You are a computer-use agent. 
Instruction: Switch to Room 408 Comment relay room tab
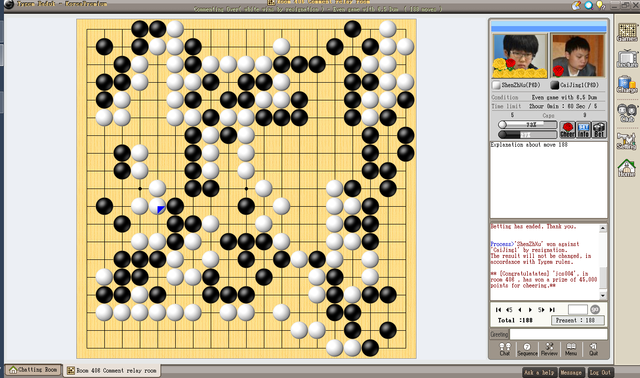coord(112,370)
